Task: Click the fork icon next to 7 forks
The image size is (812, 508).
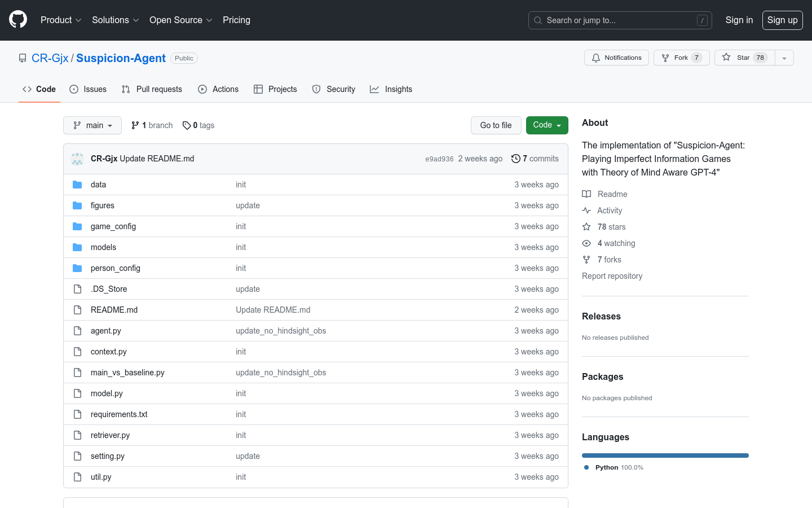Action: click(x=586, y=260)
